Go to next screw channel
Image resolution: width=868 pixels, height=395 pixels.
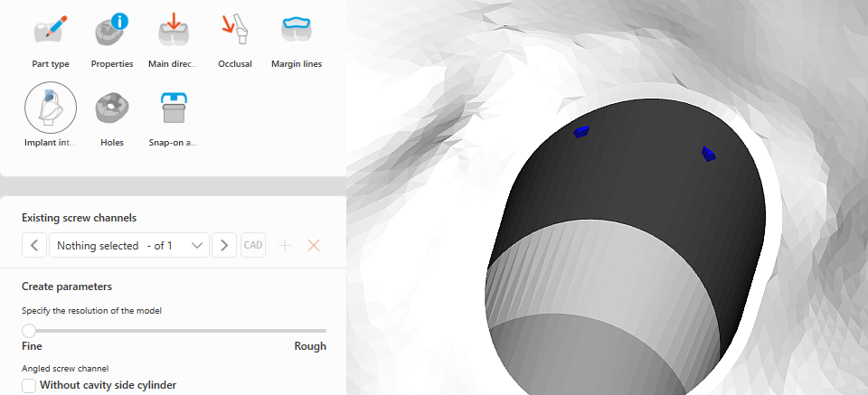coord(224,245)
